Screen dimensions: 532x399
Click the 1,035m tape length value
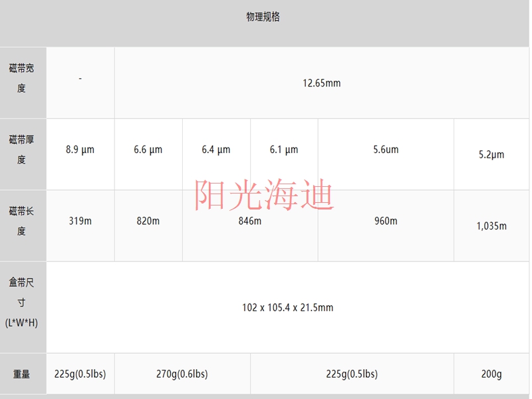(491, 226)
